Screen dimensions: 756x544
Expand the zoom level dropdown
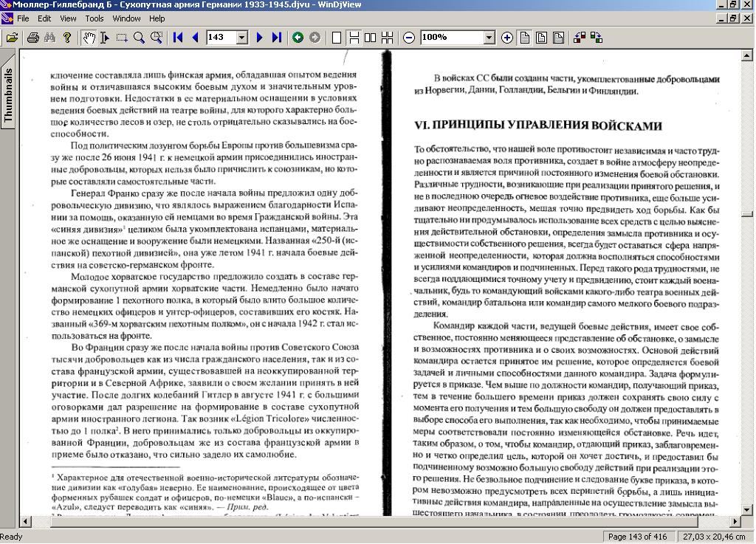[489, 38]
